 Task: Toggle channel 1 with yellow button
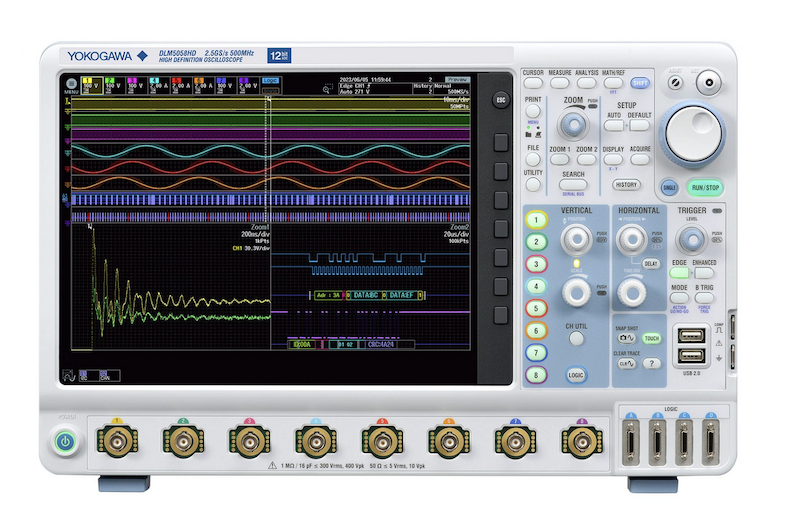[538, 220]
